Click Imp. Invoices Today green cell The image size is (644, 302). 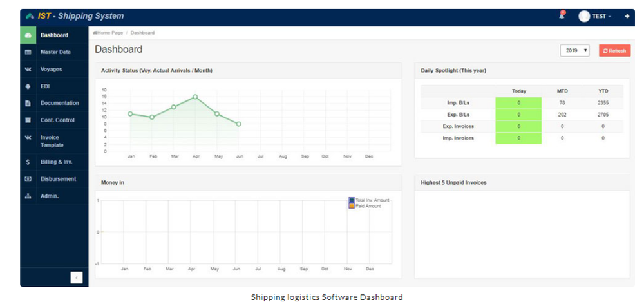pos(518,138)
